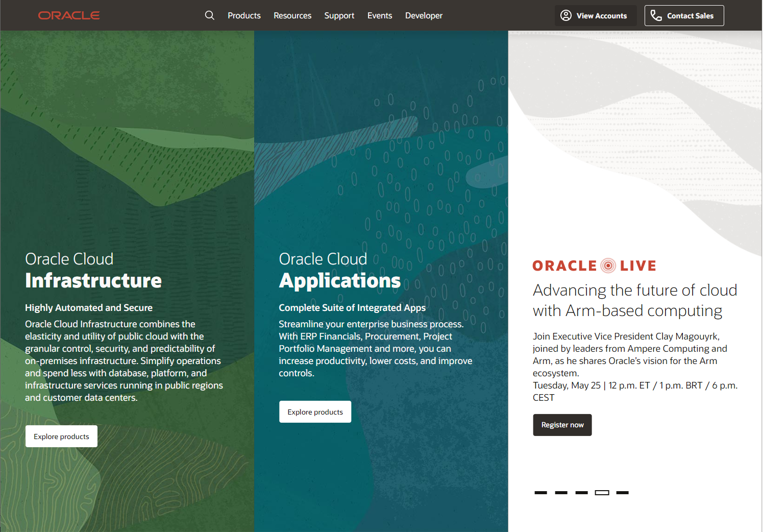
Task: Click the Contact Sales button
Action: pyautogui.click(x=684, y=15)
